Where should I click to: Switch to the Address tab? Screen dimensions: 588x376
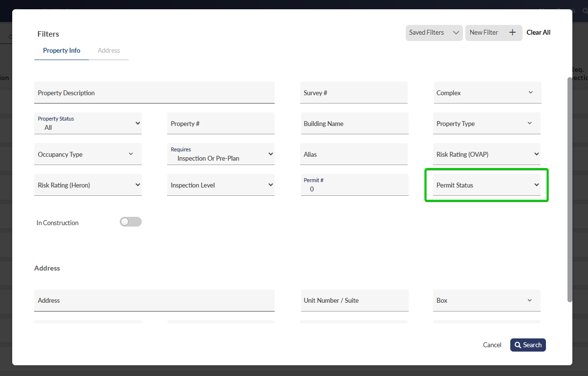tap(109, 50)
